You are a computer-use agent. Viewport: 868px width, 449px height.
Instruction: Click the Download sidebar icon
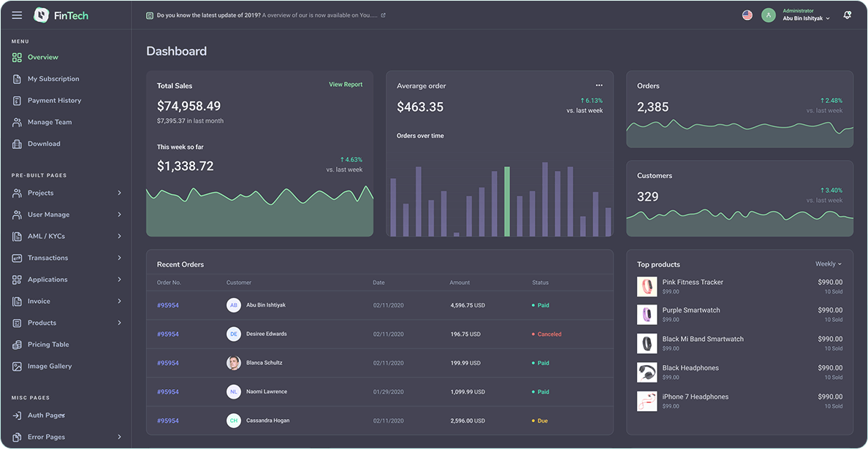click(17, 144)
